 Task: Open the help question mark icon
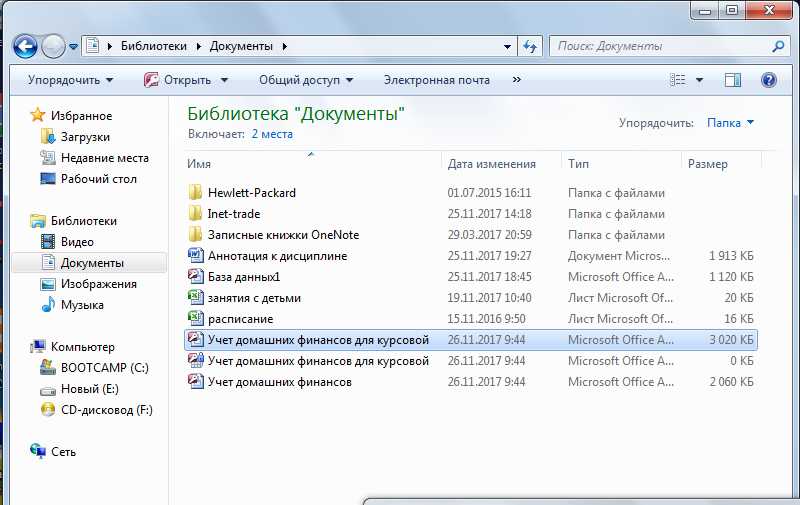[x=769, y=80]
